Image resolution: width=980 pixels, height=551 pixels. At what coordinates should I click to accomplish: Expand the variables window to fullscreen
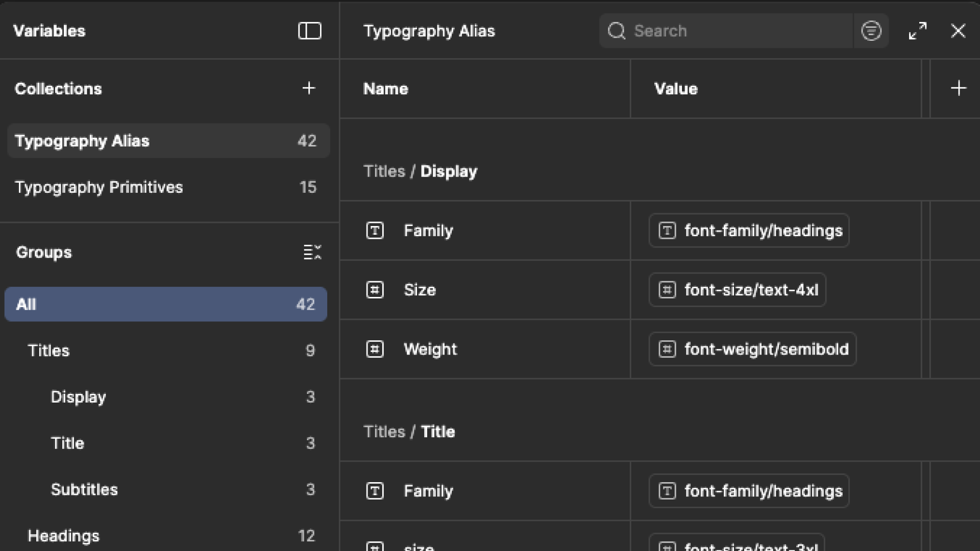tap(917, 31)
